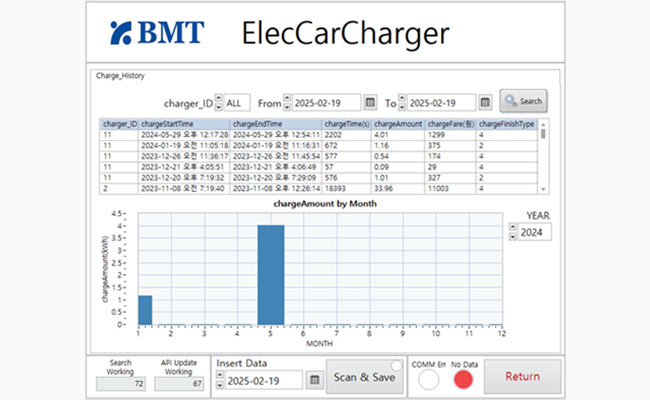Click the tall month 5 chart bar
Screen dimensions: 650x400
coord(270,275)
